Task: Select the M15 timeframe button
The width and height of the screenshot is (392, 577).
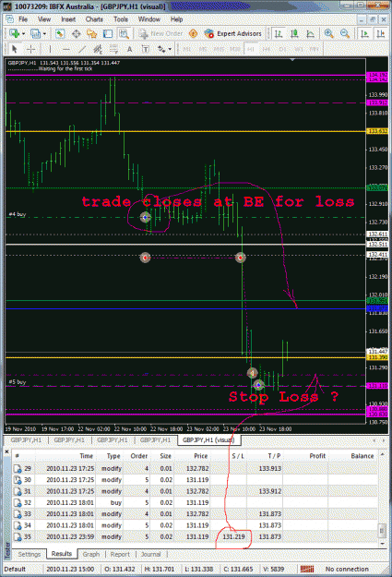Action: 220,49
